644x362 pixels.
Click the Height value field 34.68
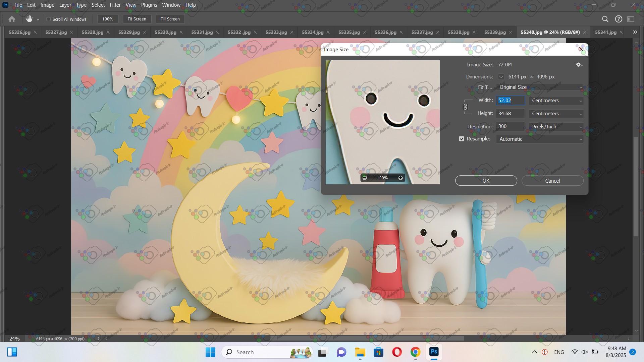pyautogui.click(x=510, y=114)
